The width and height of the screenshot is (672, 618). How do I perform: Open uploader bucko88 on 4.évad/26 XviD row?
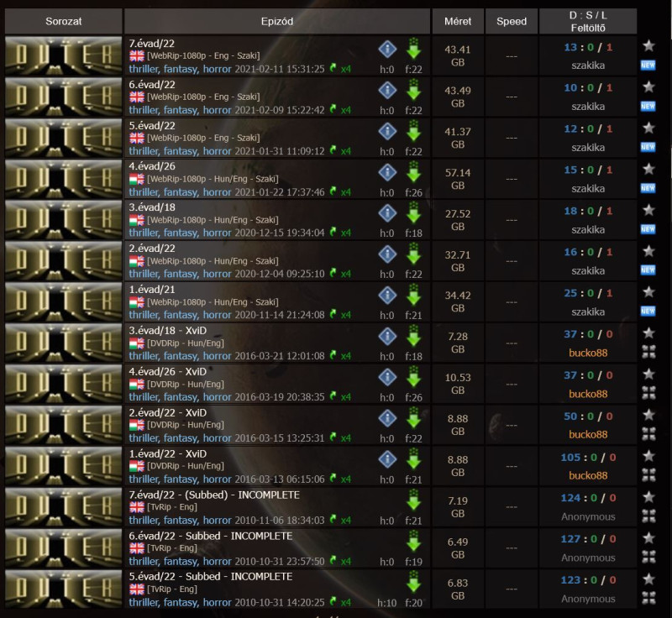(x=588, y=394)
